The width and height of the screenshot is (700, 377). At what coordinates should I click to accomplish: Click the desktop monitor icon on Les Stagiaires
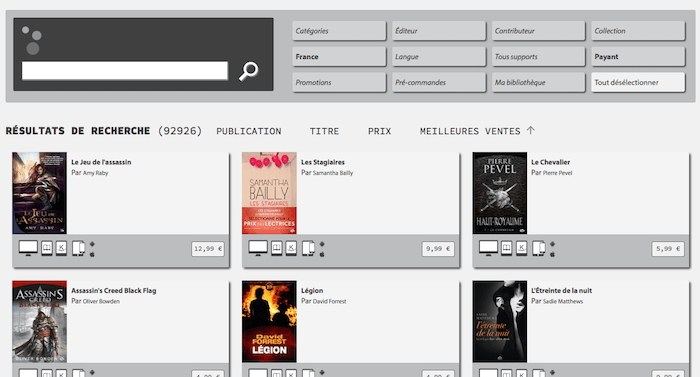pos(258,248)
